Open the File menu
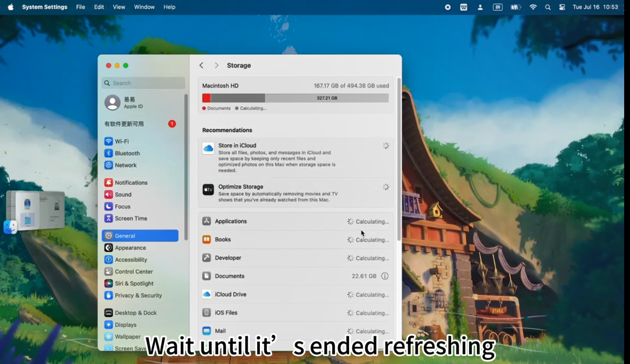Viewport: 630px width, 364px height. click(80, 7)
